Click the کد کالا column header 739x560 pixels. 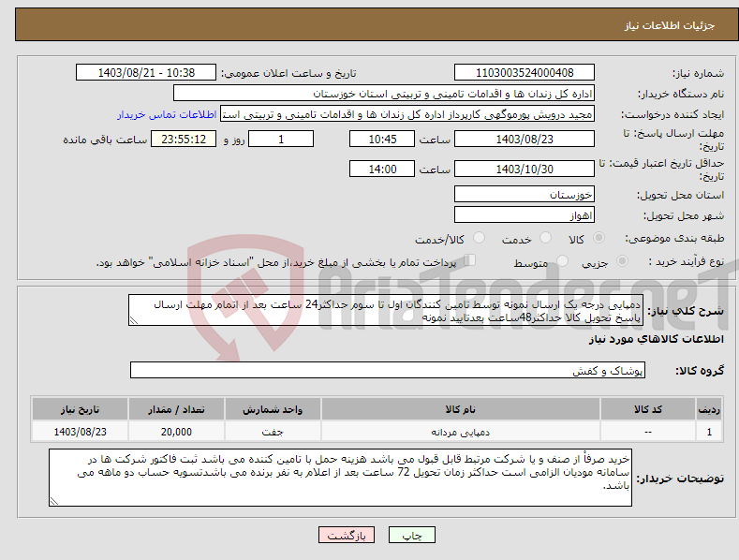[648, 409]
